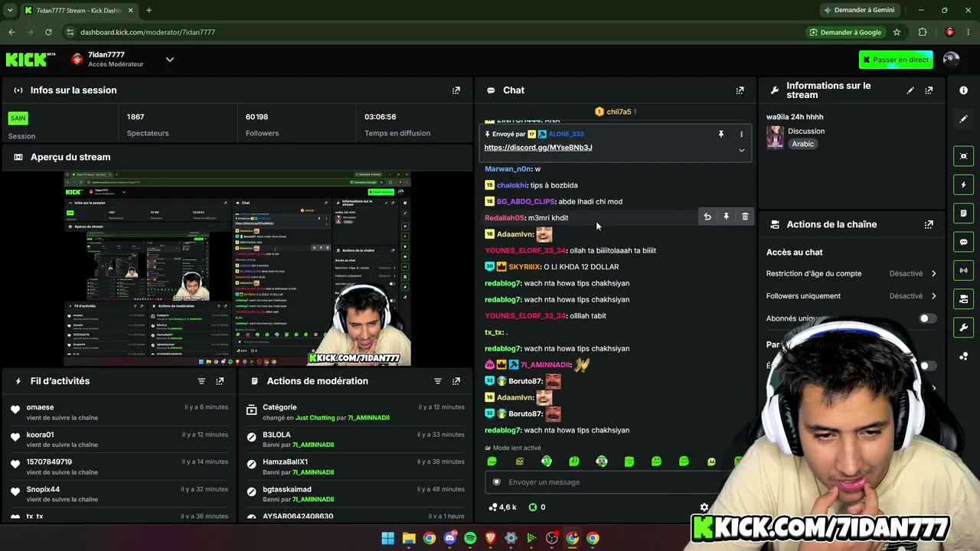This screenshot has height=551, width=980.
Task: Open Spotify from the taskbar
Action: [x=470, y=538]
